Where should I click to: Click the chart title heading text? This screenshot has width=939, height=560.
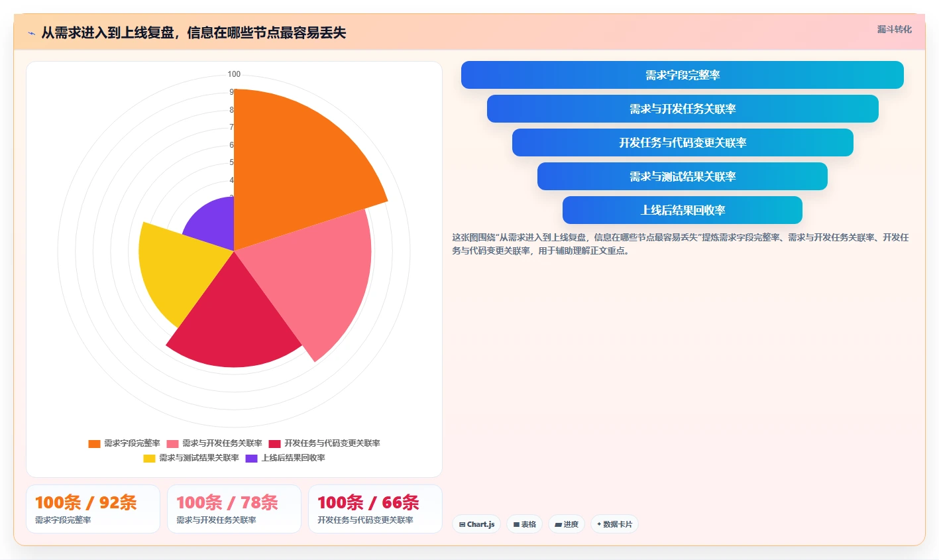193,33
